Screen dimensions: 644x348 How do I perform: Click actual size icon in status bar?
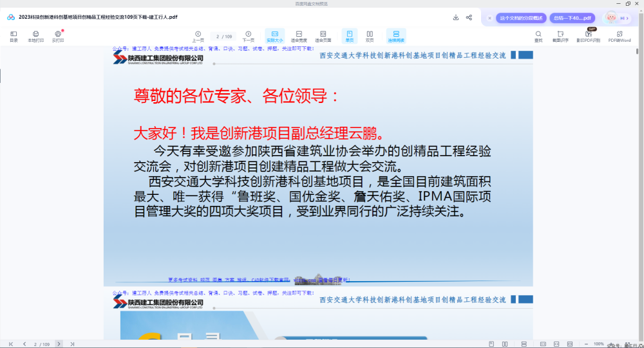(543, 344)
